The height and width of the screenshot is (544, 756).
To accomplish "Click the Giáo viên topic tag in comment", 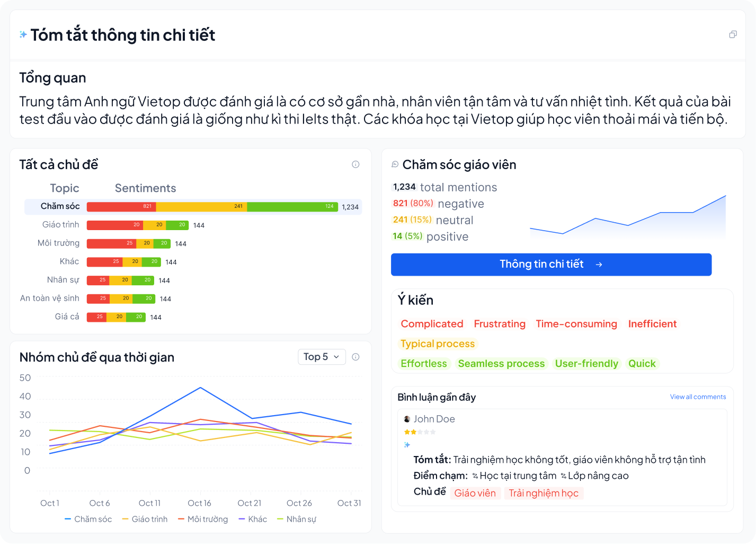I will tap(475, 493).
